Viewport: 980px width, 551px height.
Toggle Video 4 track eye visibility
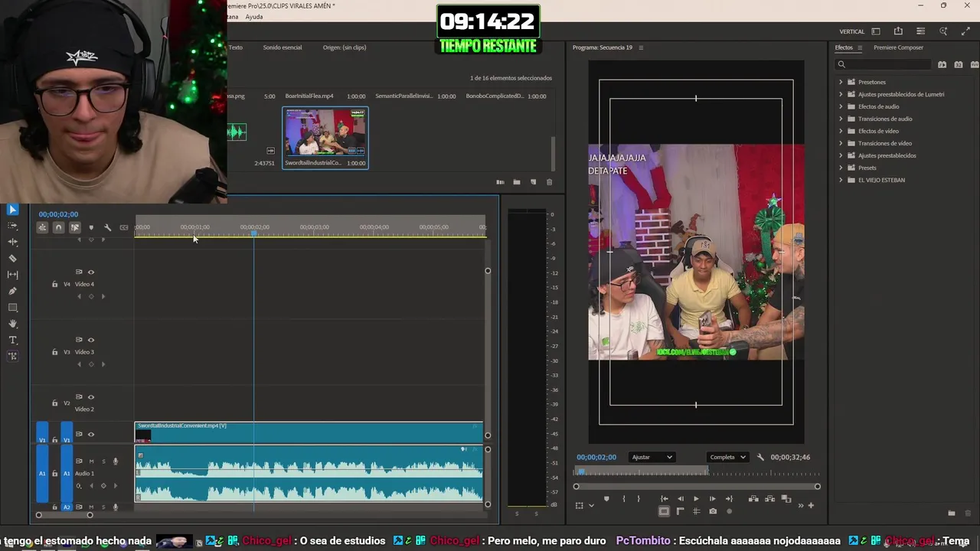[x=91, y=272]
